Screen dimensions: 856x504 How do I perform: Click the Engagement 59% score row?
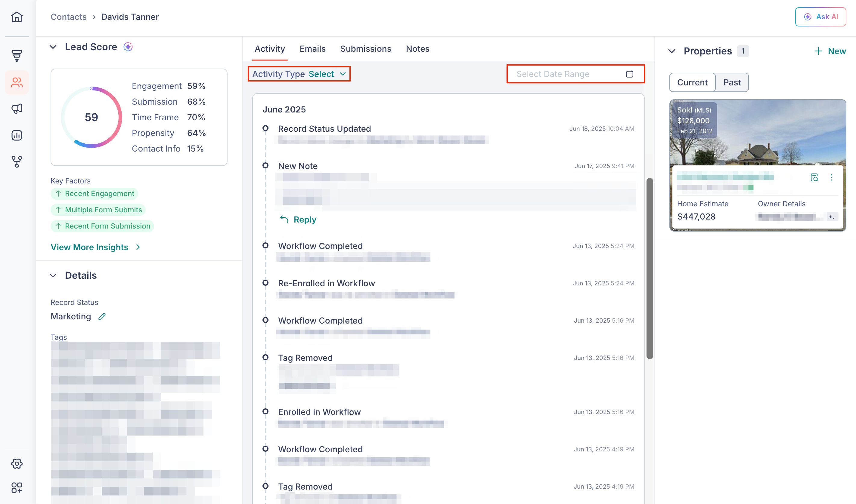(169, 86)
